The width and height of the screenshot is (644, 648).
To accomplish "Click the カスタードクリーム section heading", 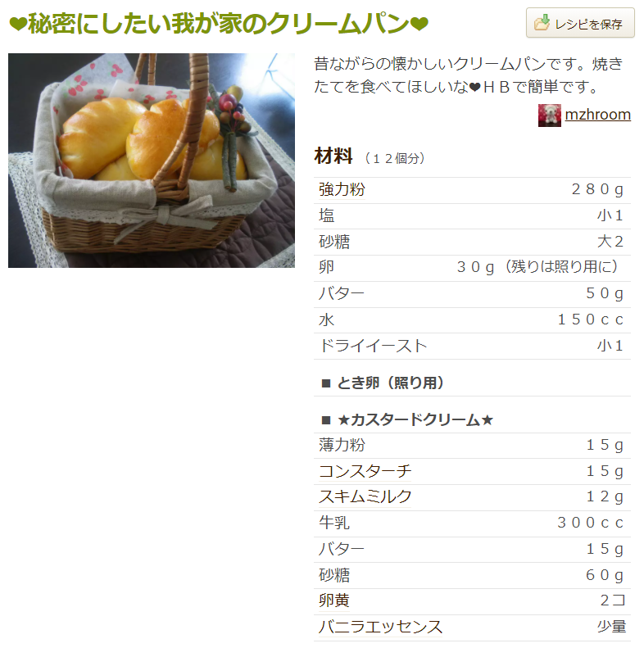I will (x=415, y=420).
